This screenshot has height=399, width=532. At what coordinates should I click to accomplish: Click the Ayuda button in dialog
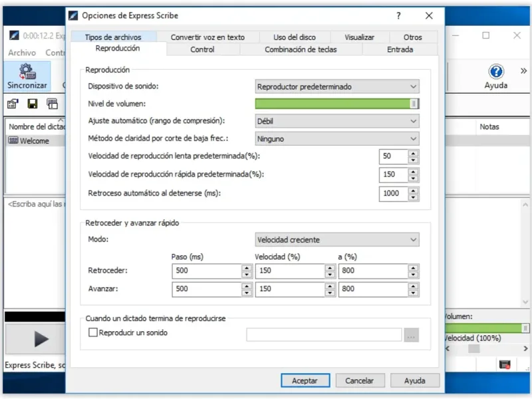pyautogui.click(x=414, y=380)
